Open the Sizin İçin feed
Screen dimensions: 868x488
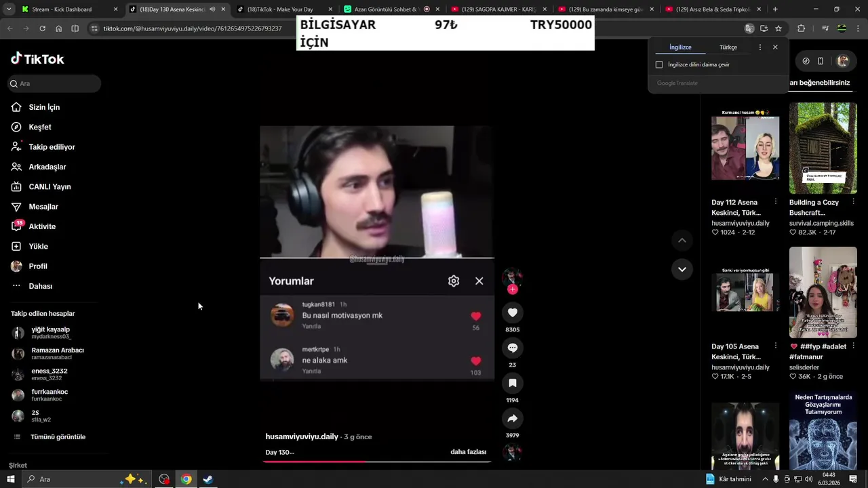tap(35, 107)
